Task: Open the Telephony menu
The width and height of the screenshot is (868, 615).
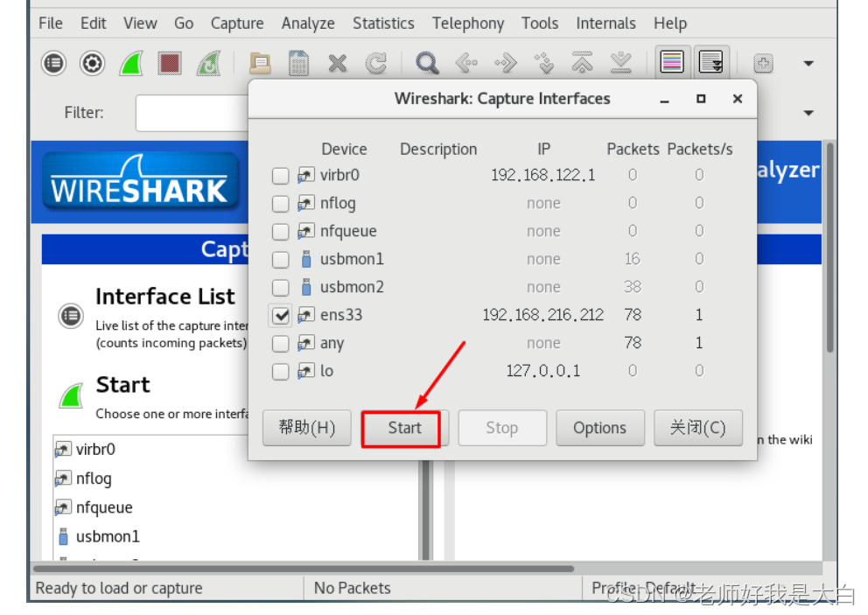Action: coord(468,24)
